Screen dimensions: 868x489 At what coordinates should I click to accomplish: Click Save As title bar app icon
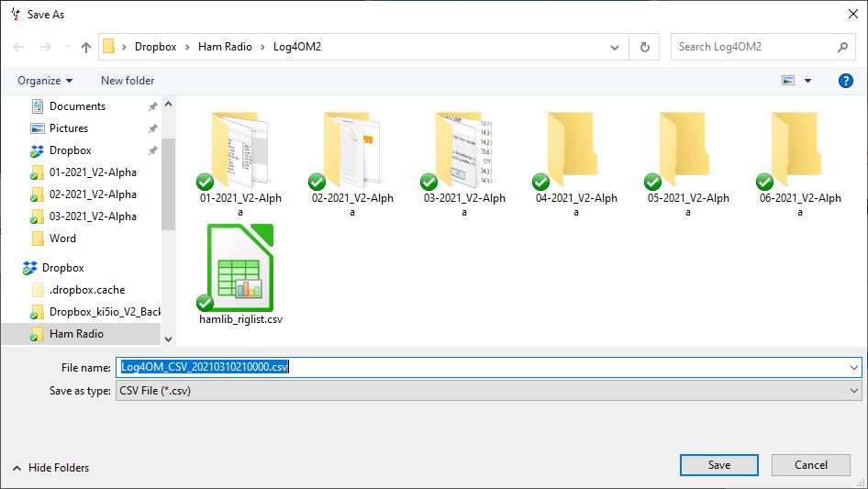[15, 14]
